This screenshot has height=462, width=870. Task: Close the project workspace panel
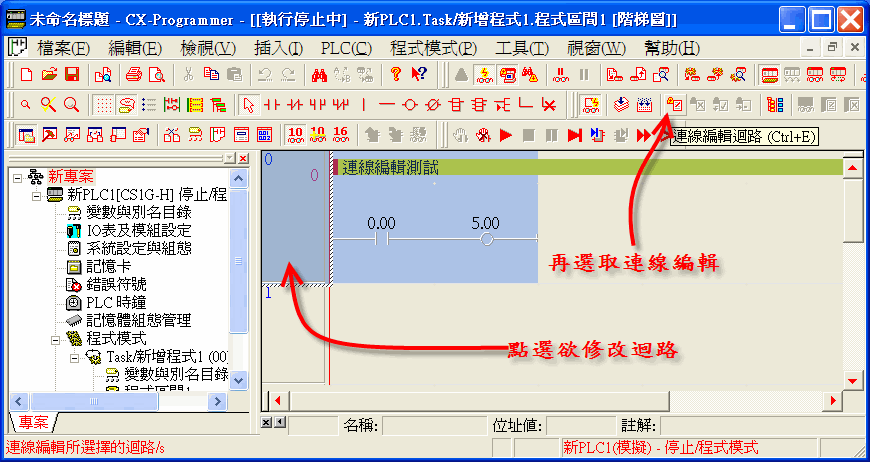pos(243,159)
